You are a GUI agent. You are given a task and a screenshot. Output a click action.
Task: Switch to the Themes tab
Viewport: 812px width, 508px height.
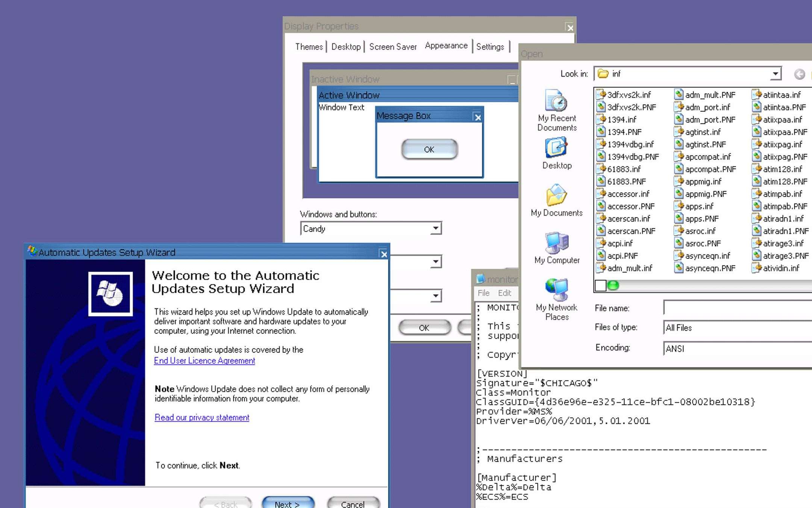(309, 47)
